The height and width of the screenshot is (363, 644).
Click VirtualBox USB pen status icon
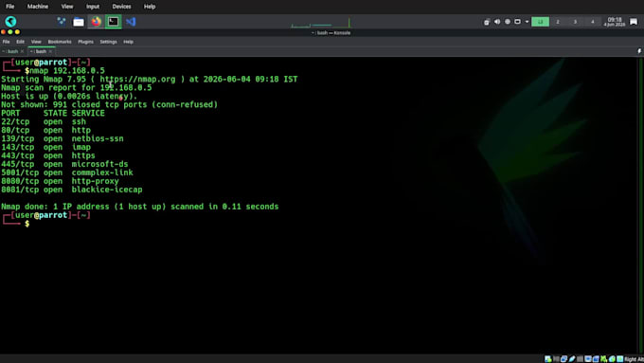[572, 359]
